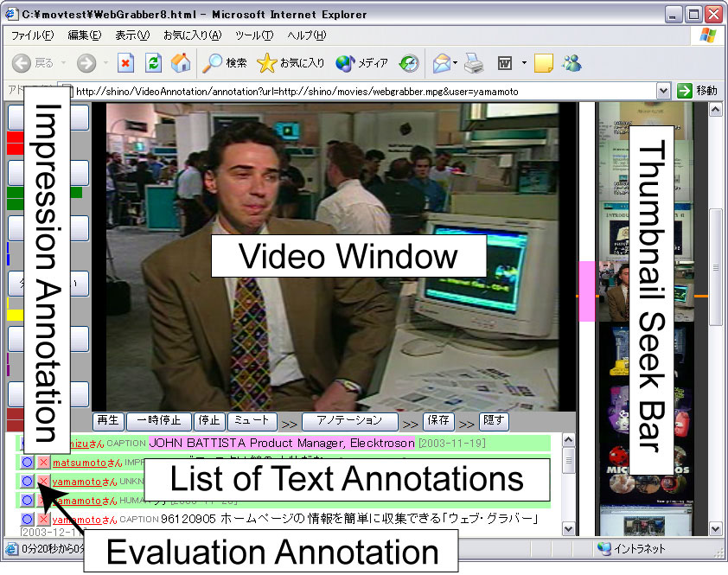Viewport: 728px width, 575px height.
Task: Expand the address bar URL dropdown
Action: [663, 91]
